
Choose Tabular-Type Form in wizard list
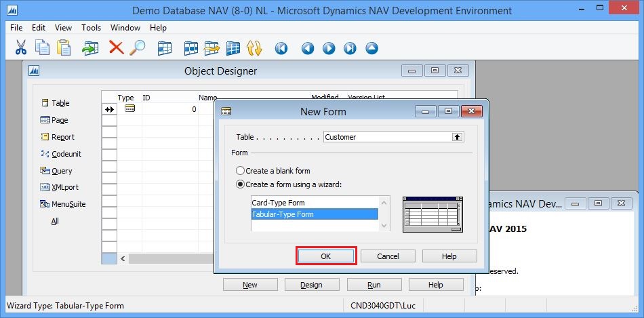pos(315,214)
